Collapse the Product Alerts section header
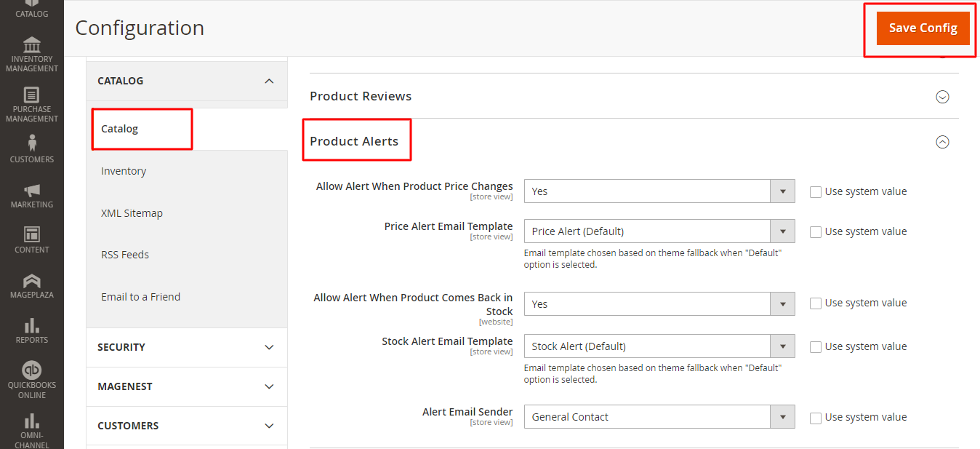The width and height of the screenshot is (980, 449). pyautogui.click(x=942, y=142)
